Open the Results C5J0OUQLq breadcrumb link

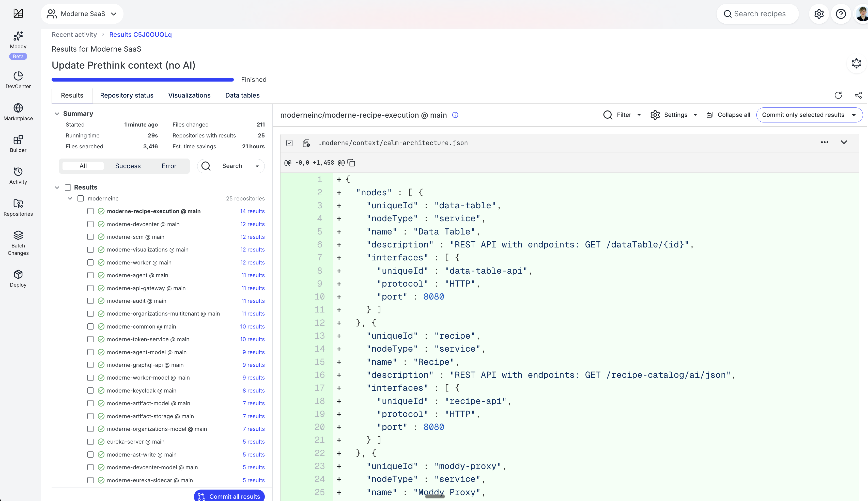click(x=140, y=34)
